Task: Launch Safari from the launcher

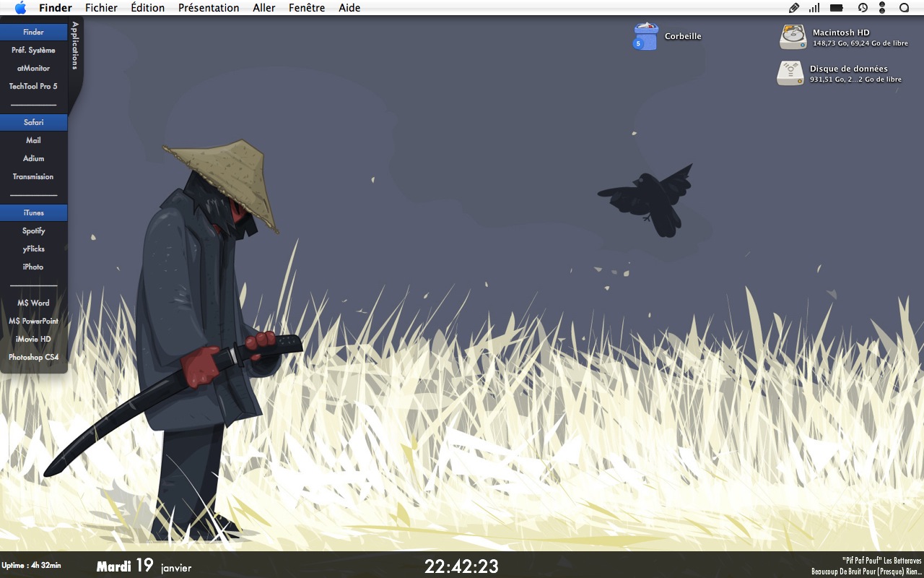Action: coord(34,122)
